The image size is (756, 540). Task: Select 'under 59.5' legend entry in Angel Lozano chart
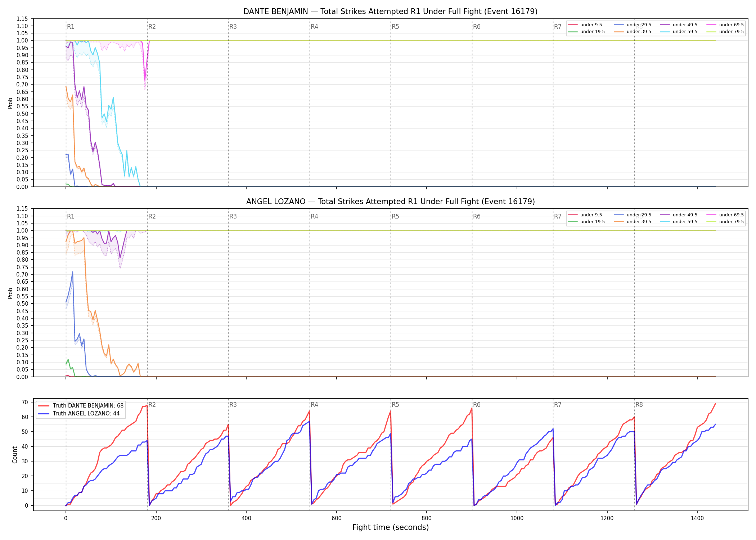pos(679,222)
